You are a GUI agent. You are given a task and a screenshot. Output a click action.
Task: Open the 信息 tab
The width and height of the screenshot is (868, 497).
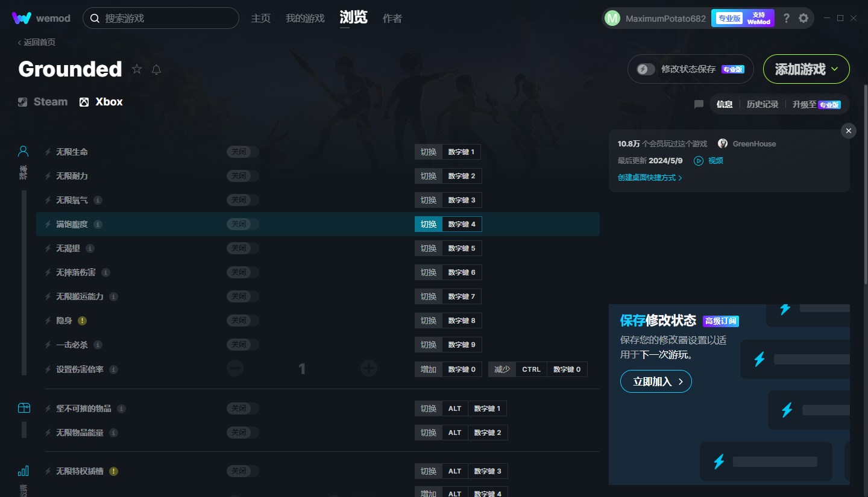[725, 104]
